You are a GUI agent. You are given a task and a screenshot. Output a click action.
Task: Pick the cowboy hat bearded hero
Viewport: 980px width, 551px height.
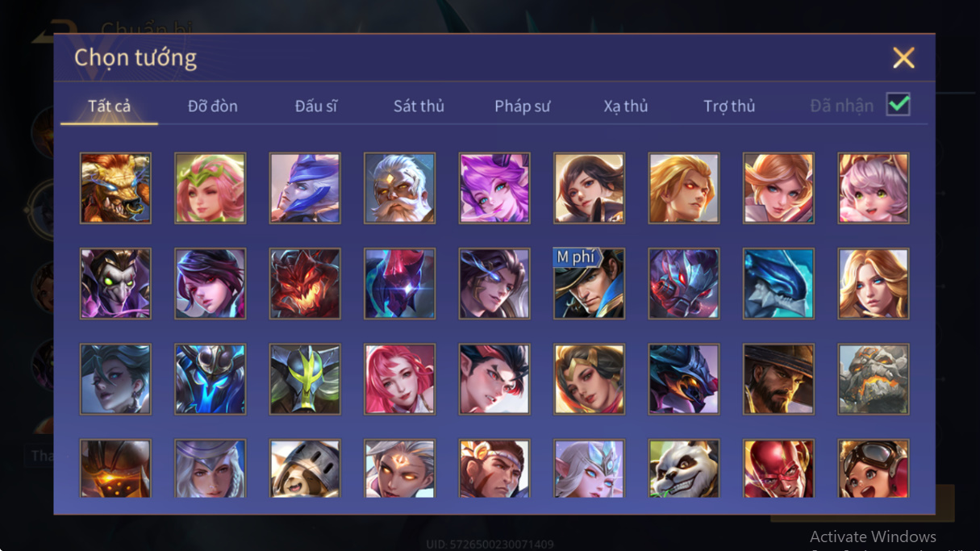778,379
